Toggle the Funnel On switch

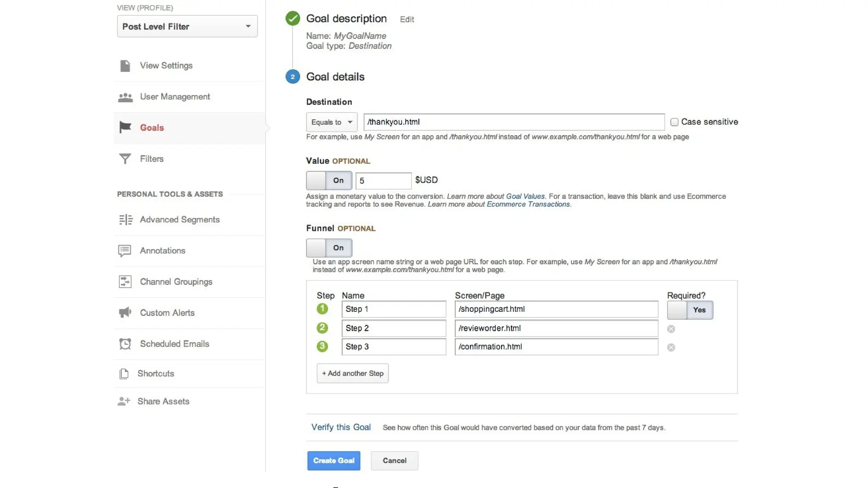click(x=329, y=248)
